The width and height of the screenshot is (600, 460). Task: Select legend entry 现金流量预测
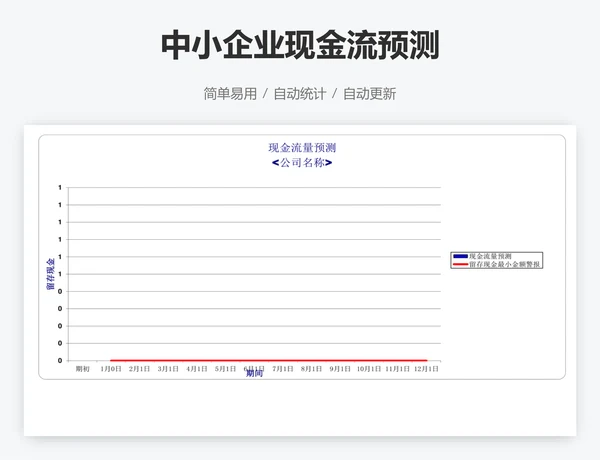490,256
